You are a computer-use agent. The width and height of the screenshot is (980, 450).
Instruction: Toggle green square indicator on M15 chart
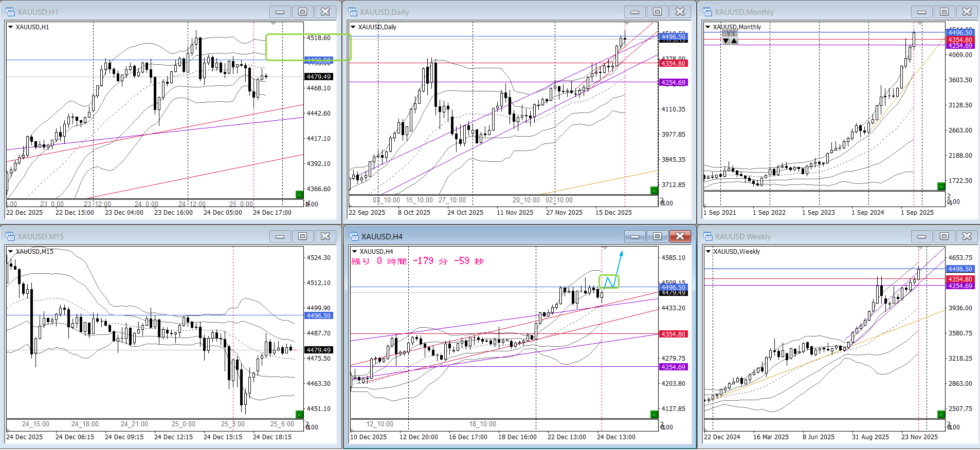pyautogui.click(x=299, y=414)
